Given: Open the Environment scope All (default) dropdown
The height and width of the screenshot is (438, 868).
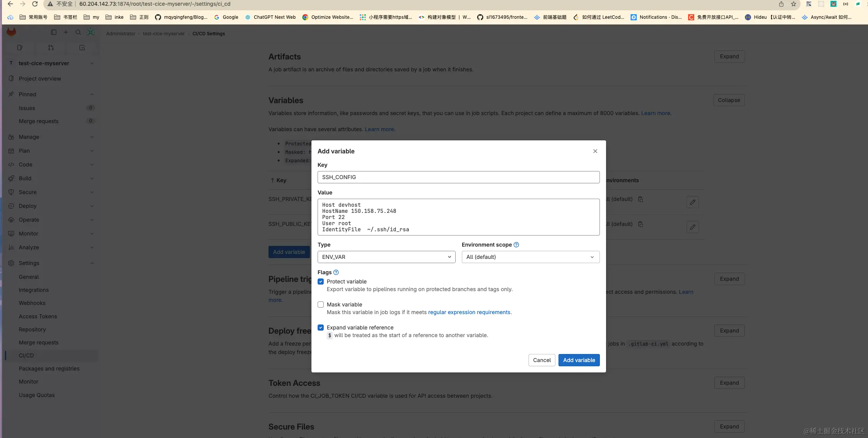Looking at the screenshot, I should pyautogui.click(x=530, y=257).
